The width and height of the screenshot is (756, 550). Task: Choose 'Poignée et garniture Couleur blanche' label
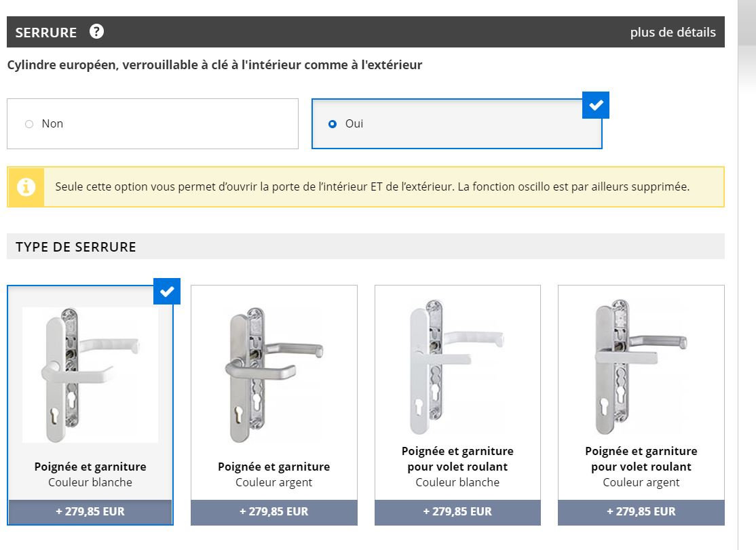pyautogui.click(x=90, y=474)
